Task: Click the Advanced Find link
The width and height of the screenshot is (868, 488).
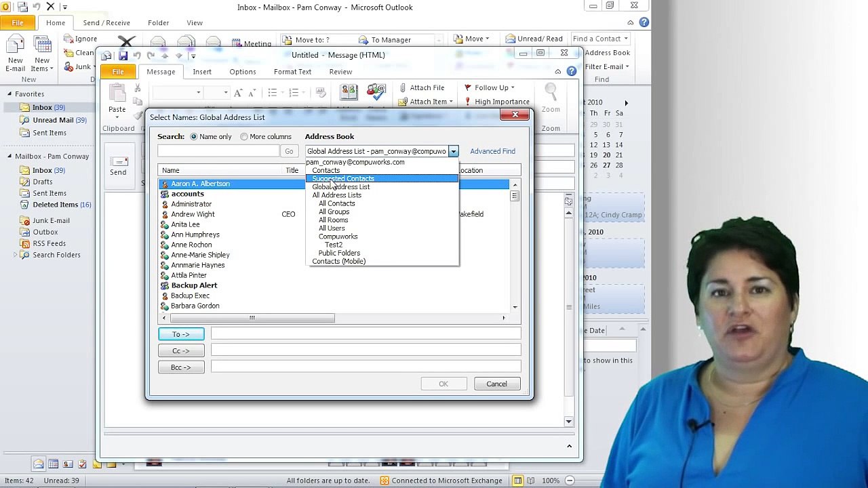Action: click(x=492, y=152)
